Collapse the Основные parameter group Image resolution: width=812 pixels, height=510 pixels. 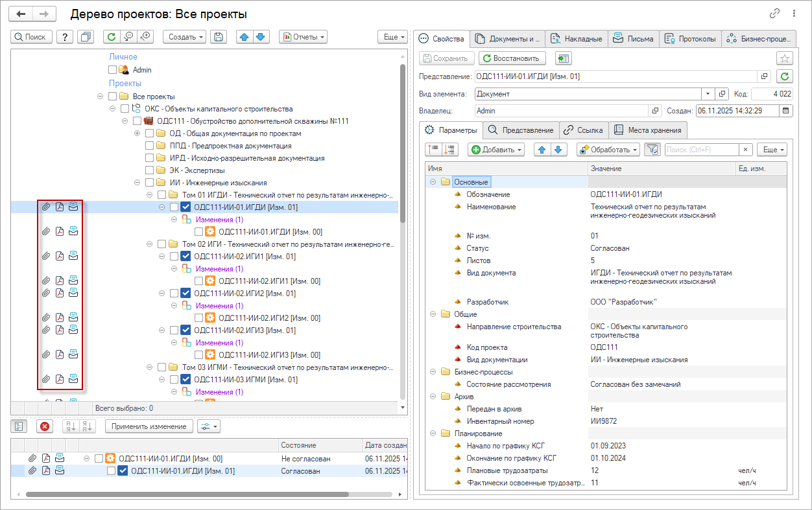433,182
